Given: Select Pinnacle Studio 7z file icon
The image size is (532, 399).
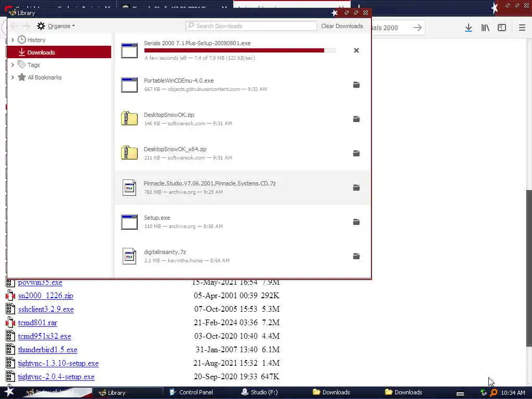Looking at the screenshot, I should coord(129,188).
